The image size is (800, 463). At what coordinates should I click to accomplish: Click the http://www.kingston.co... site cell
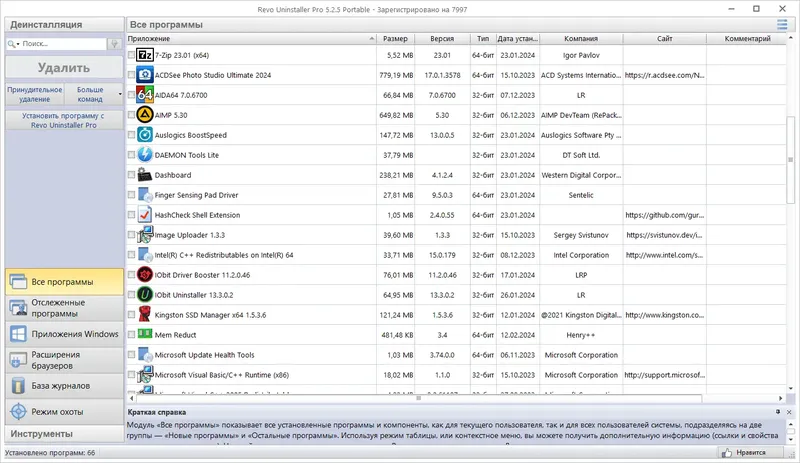tap(665, 315)
